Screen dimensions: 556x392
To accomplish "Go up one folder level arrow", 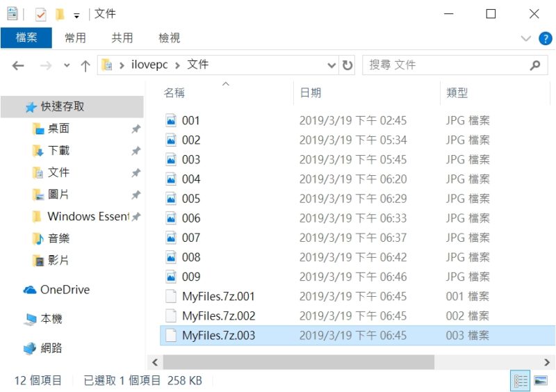I will pyautogui.click(x=85, y=65).
